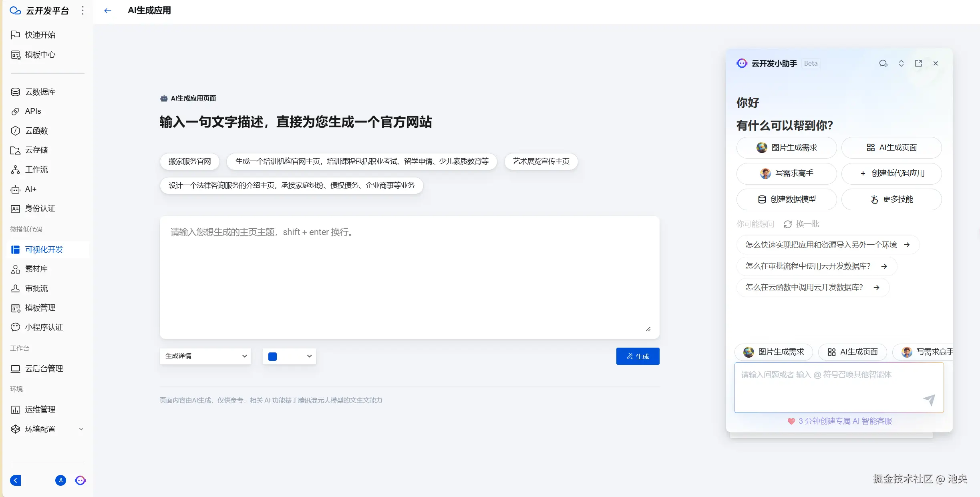Click the back arrow beside AI生成应用
Viewport: 980px width, 497px height.
[107, 11]
